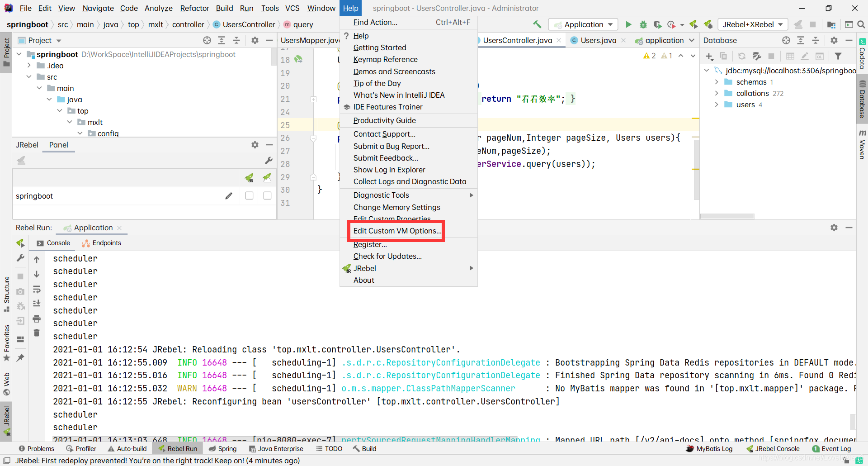Open the Event Log button
Viewport: 868px width, 466px height.
pyautogui.click(x=831, y=449)
